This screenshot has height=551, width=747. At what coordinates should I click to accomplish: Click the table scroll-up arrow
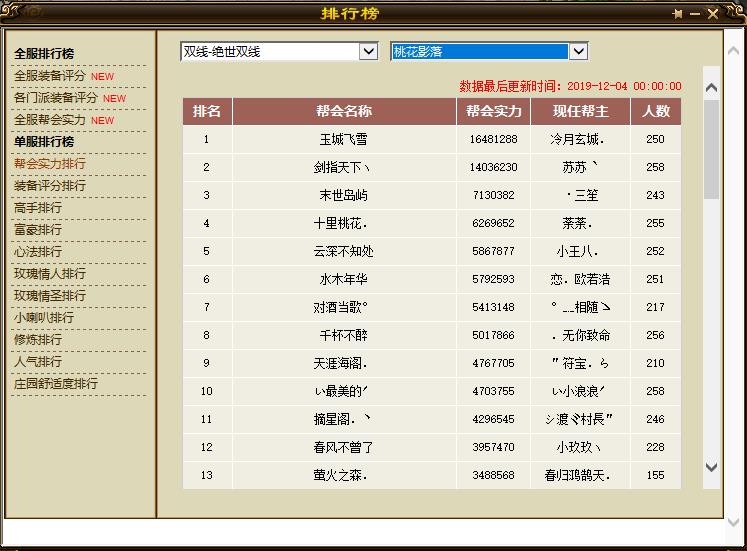click(x=711, y=87)
